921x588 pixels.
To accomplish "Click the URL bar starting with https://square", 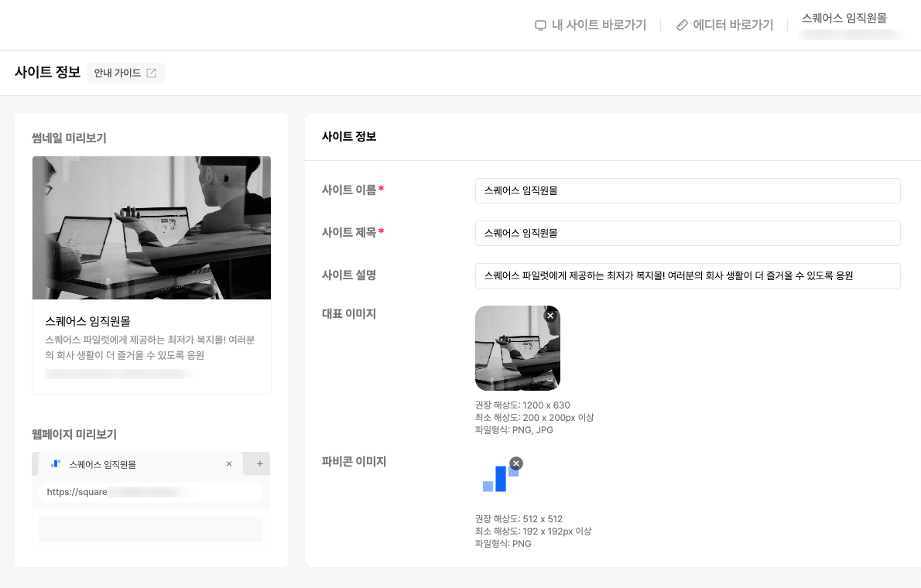I will pyautogui.click(x=150, y=493).
